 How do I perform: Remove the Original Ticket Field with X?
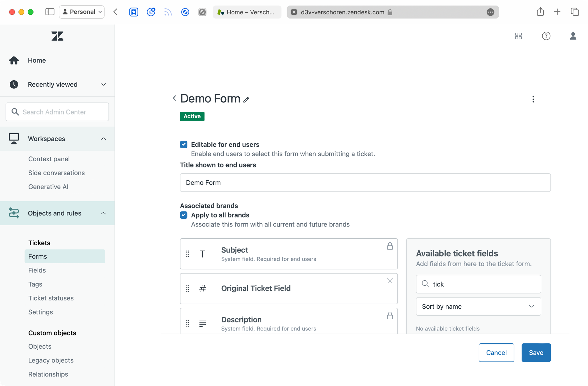390,281
